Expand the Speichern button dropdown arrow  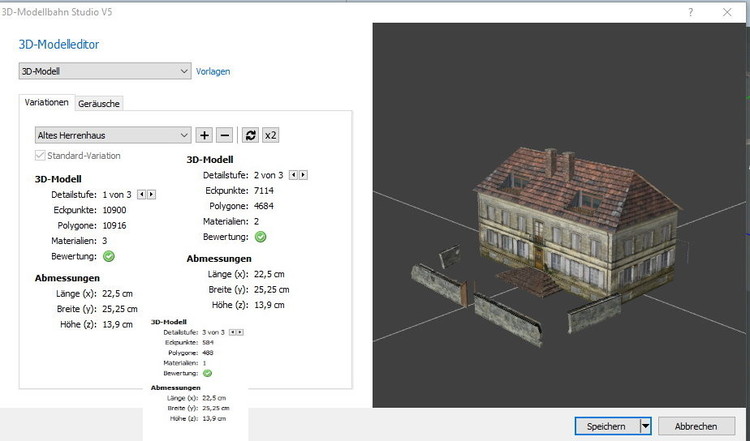tap(645, 426)
